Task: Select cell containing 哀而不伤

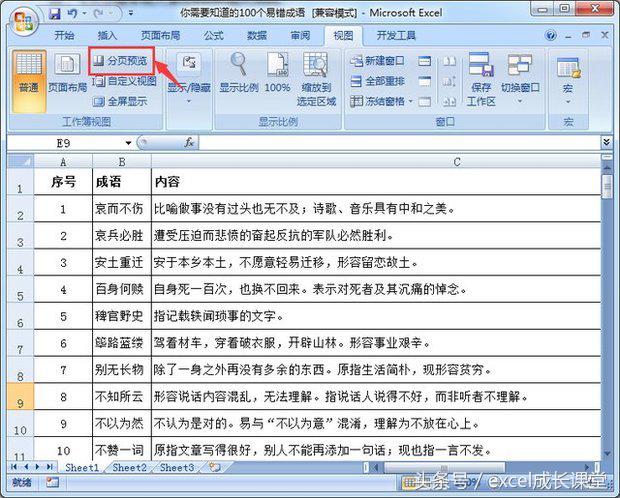Action: (122, 208)
